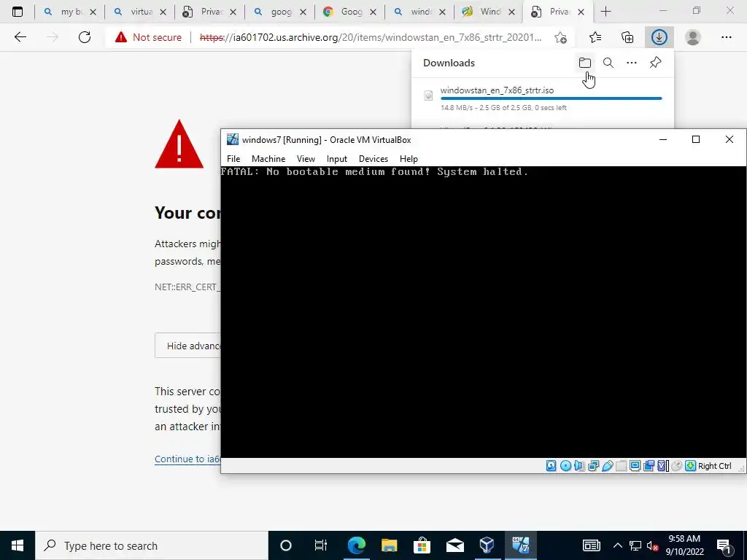Close the active 'Privac' tab
Image resolution: width=747 pixels, height=560 pixels.
581,12
